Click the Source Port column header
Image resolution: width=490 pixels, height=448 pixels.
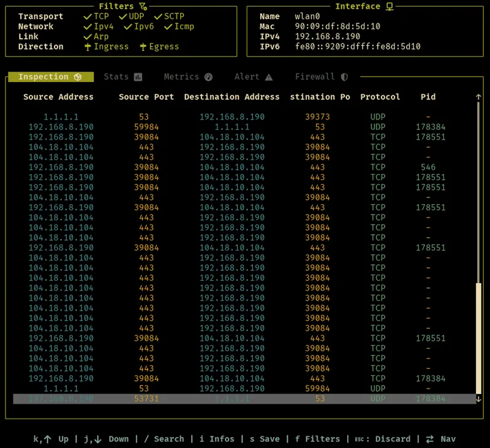coord(146,97)
